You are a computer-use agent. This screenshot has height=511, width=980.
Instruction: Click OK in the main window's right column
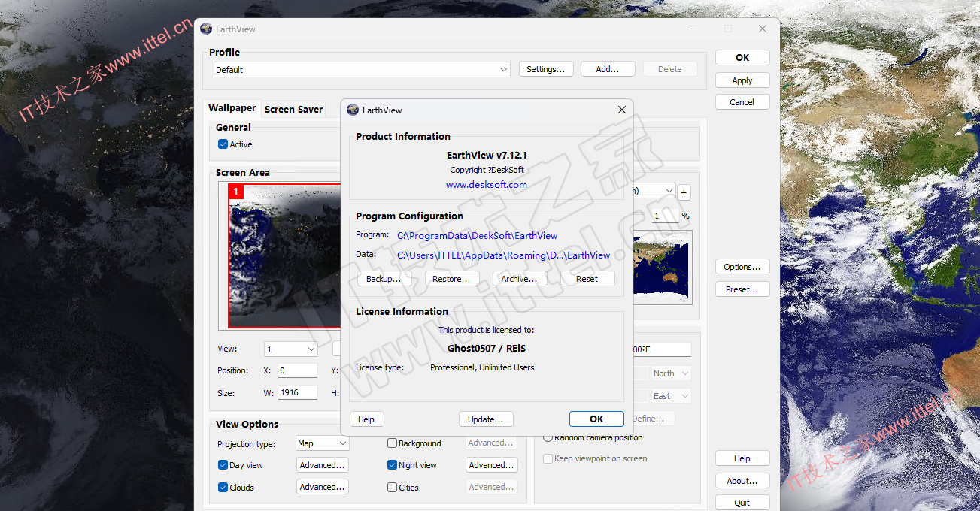pyautogui.click(x=742, y=58)
